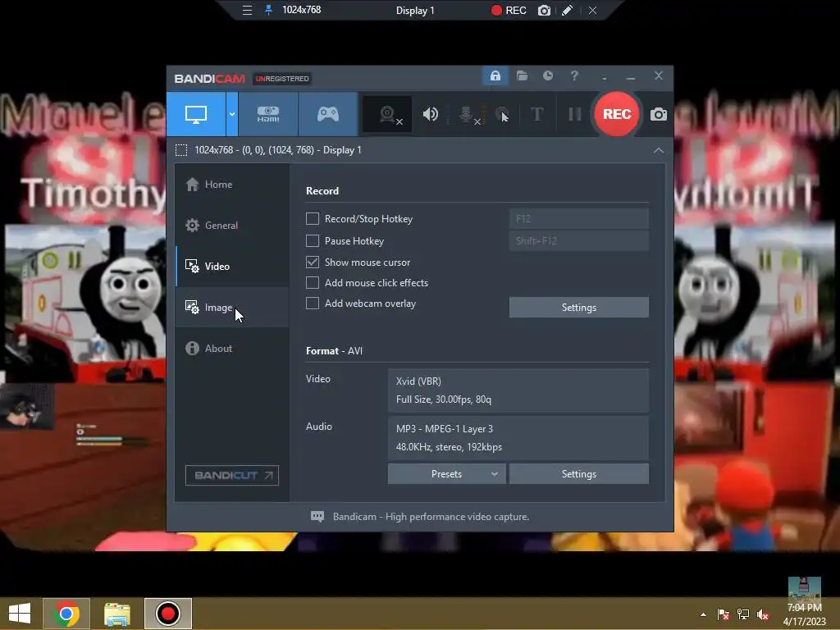Click Display 1 label on top bar
Screen dimensions: 840x630
tap(415, 10)
